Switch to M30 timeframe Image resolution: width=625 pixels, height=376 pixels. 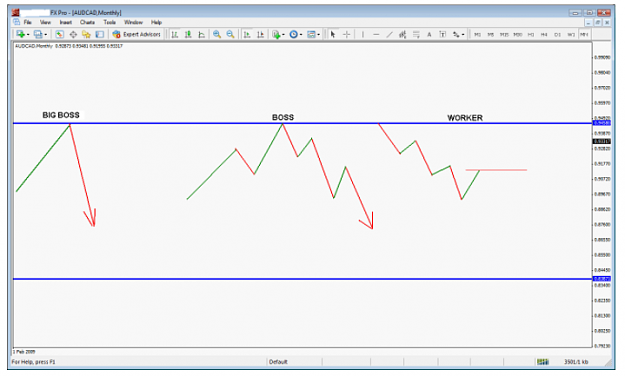click(x=518, y=35)
